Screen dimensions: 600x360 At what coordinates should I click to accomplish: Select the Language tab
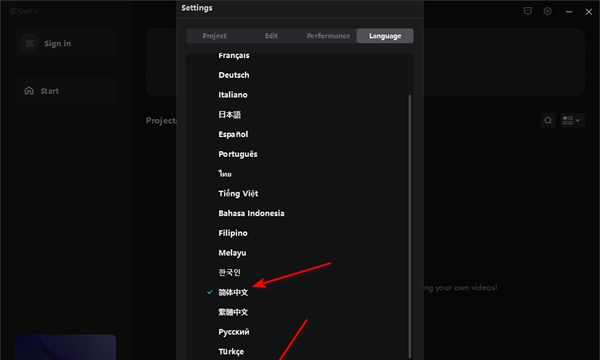[x=385, y=36]
